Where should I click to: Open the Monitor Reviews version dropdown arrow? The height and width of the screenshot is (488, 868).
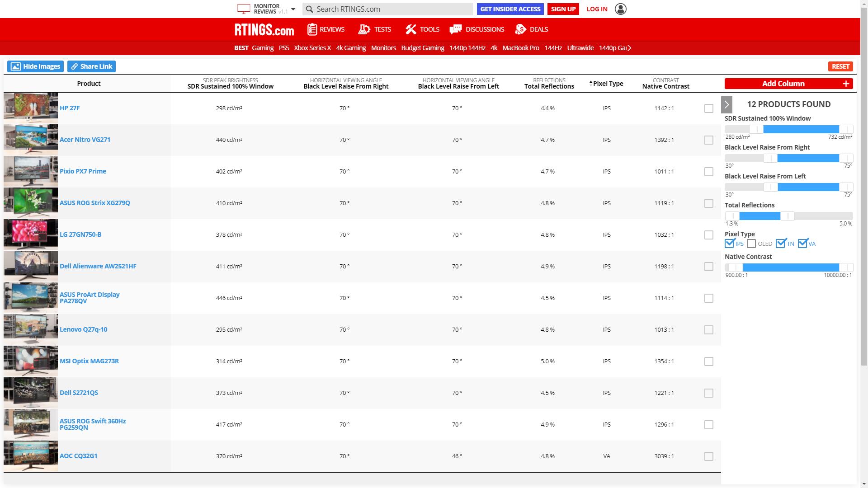[x=293, y=9]
